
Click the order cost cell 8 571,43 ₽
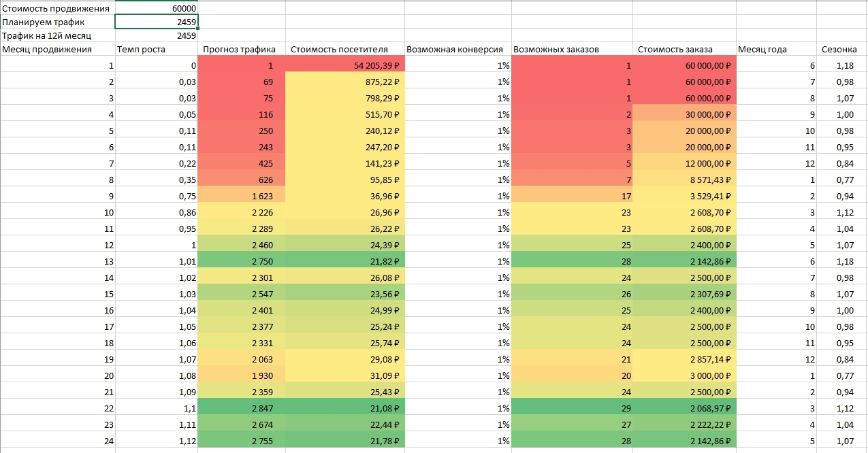point(684,180)
